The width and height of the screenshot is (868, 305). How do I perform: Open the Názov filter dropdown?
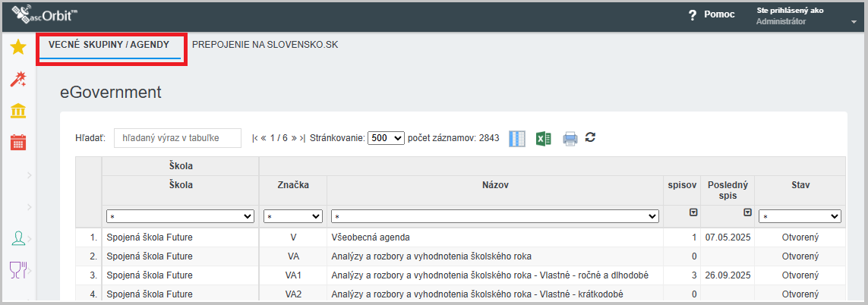(x=494, y=216)
